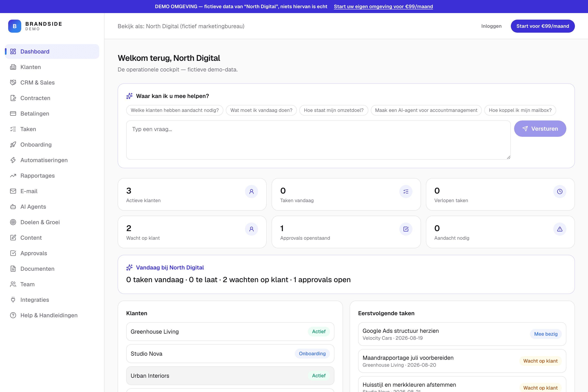Choose 'Wat moet ik vandaag doen?' suggestion
Viewport: 588px width, 392px height.
click(261, 110)
